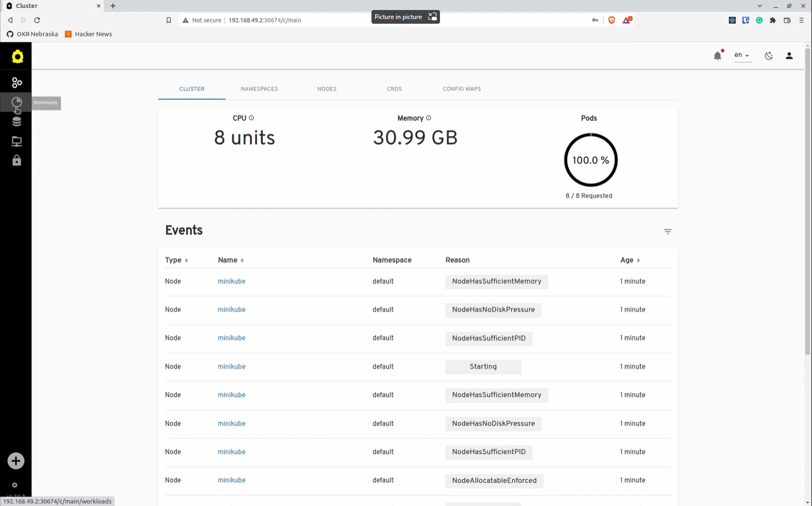Image resolution: width=812 pixels, height=506 pixels.
Task: Open the minikube node details link
Action: pyautogui.click(x=231, y=281)
